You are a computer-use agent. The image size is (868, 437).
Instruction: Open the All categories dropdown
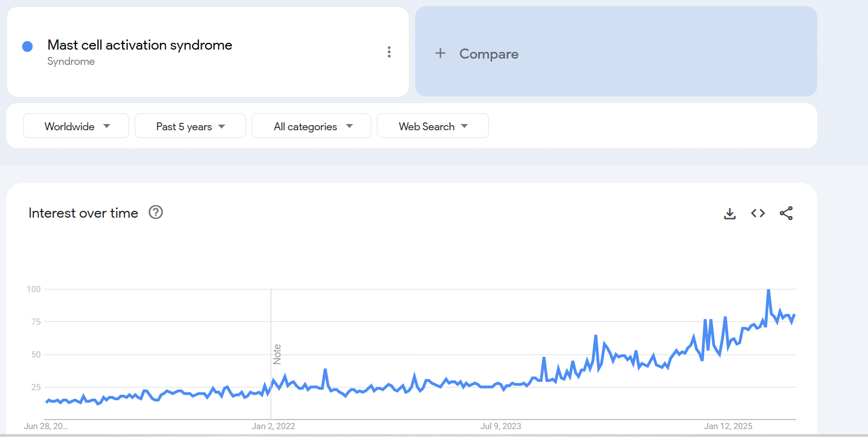pyautogui.click(x=311, y=126)
